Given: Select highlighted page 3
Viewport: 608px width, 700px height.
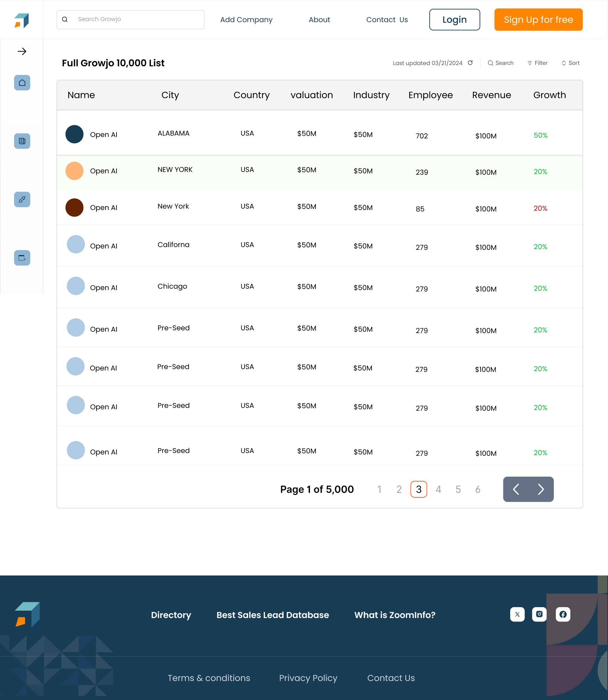Looking at the screenshot, I should (x=419, y=489).
